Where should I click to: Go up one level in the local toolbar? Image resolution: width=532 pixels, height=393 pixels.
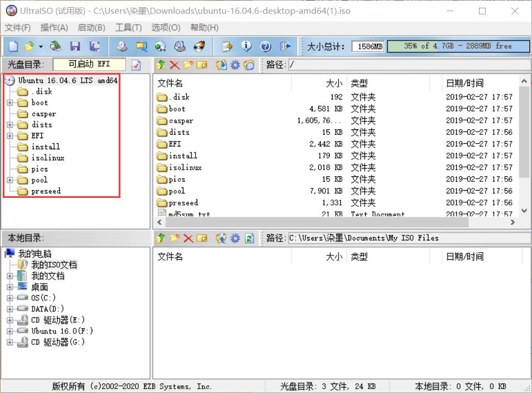click(x=161, y=238)
